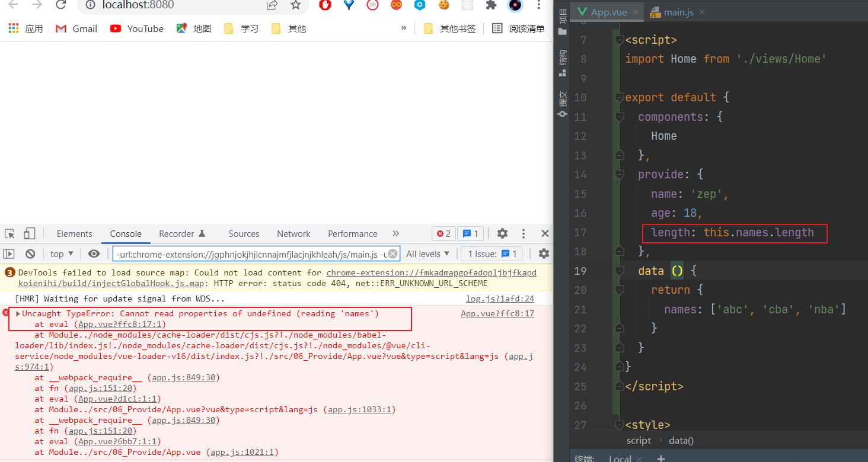Switch to the Sources tab
The width and height of the screenshot is (868, 462).
point(244,233)
